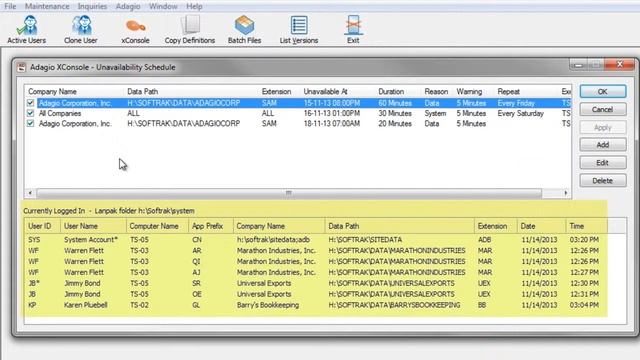Click the Every Saturday repeat cell
Viewport: 640px width, 360px height.
coord(520,113)
